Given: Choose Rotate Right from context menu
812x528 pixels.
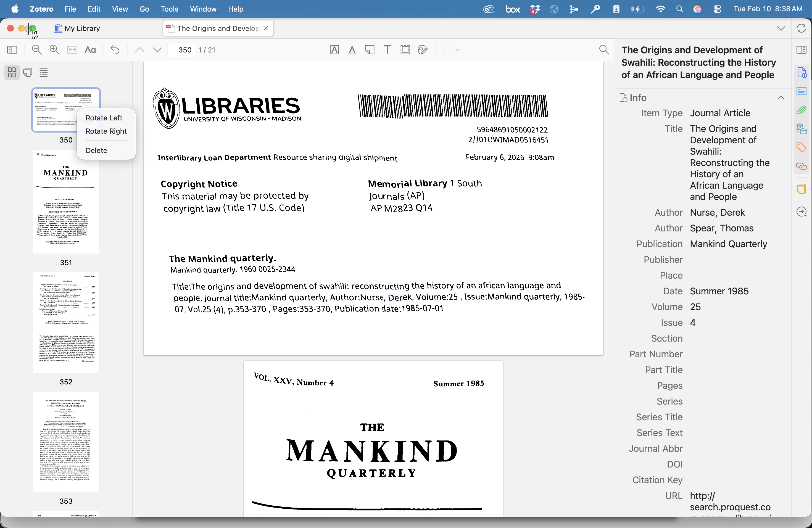Looking at the screenshot, I should [106, 131].
